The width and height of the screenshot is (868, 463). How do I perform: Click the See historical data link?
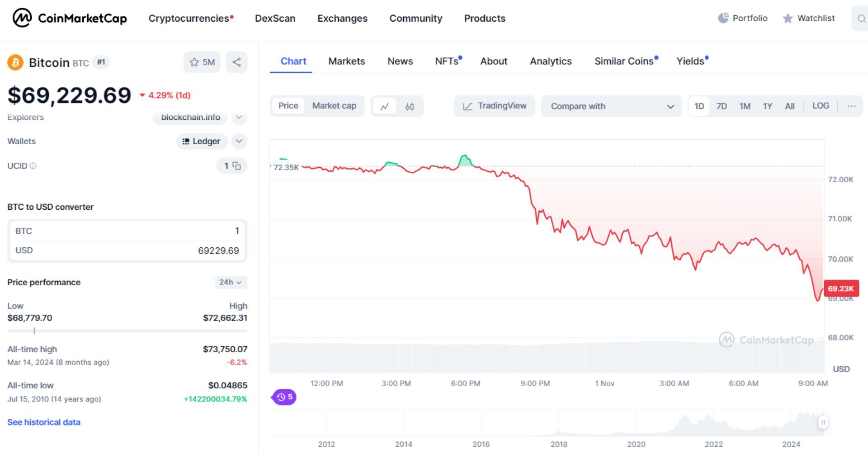click(43, 422)
